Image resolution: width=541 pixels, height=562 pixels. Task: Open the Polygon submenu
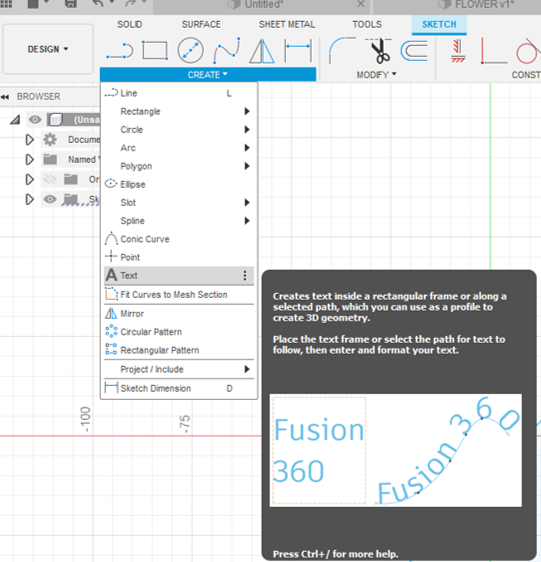pyautogui.click(x=179, y=166)
